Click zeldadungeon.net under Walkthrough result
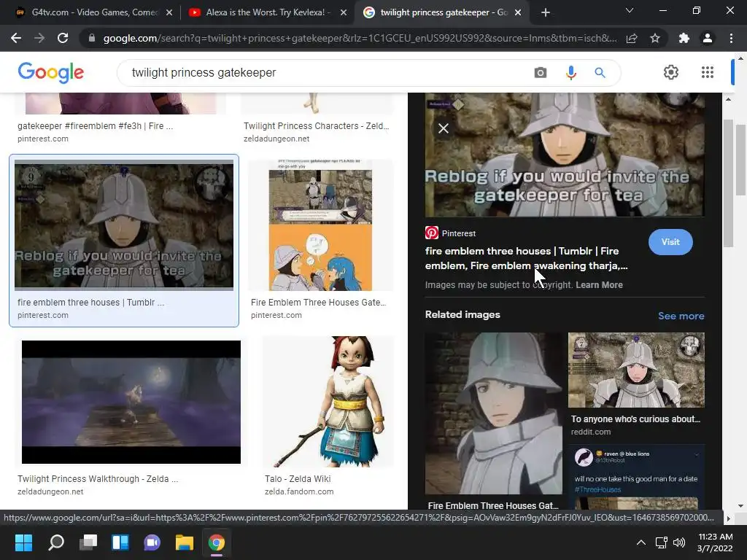The image size is (747, 560). (x=50, y=491)
